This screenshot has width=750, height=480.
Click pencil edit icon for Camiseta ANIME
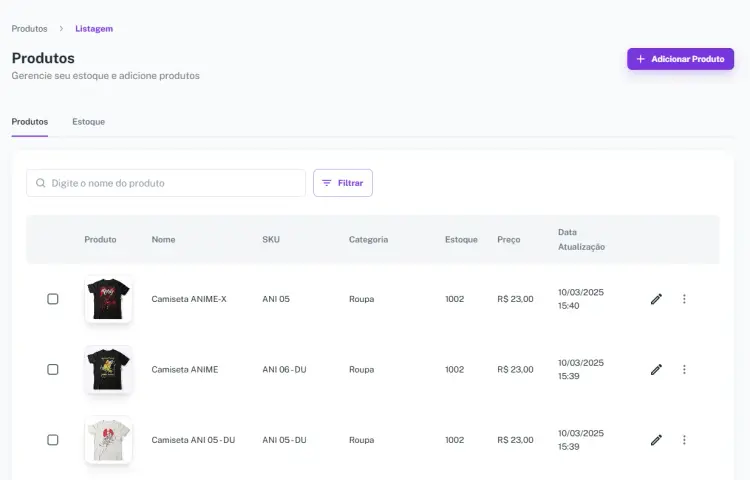coord(656,369)
